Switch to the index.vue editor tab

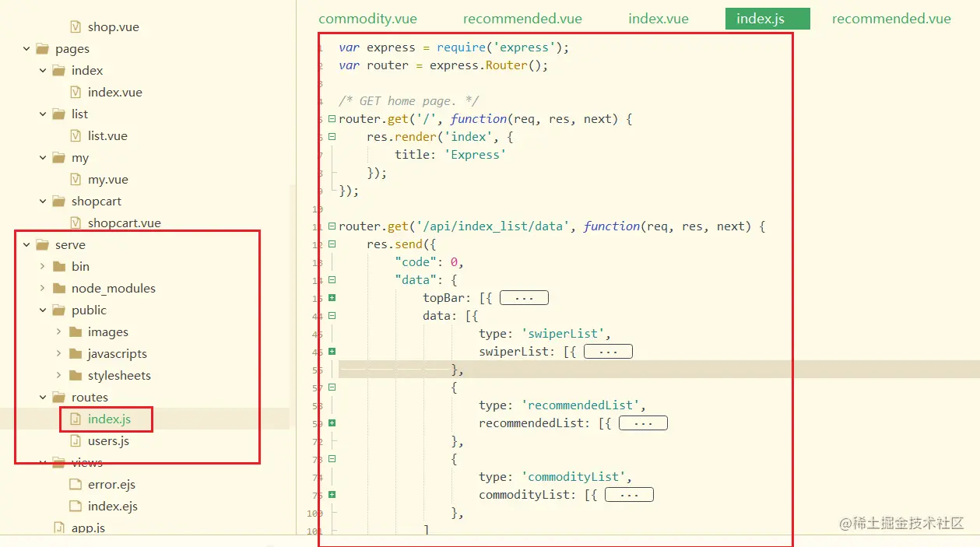(659, 19)
